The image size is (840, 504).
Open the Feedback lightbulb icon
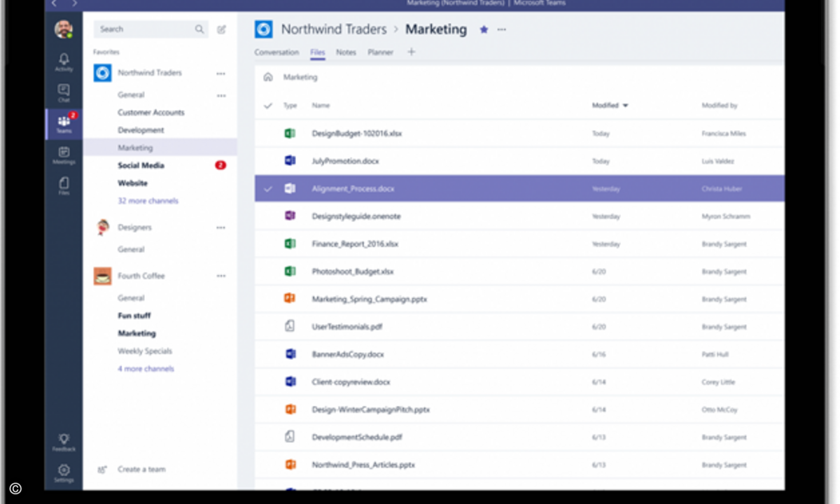point(64,440)
